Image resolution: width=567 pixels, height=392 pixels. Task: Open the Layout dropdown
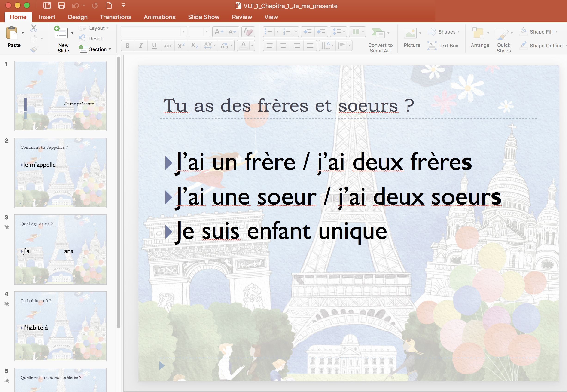94,28
